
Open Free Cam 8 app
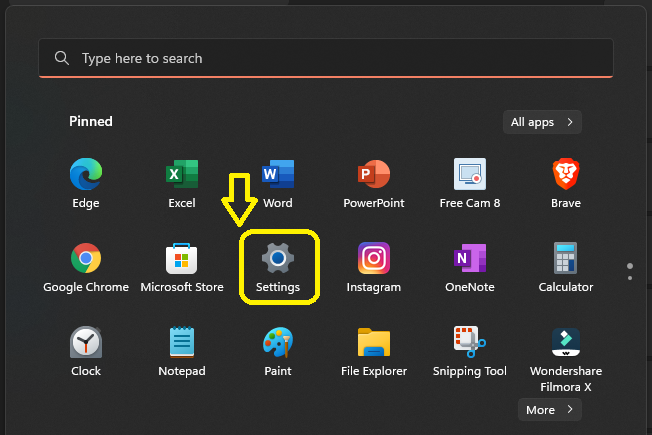click(x=470, y=174)
